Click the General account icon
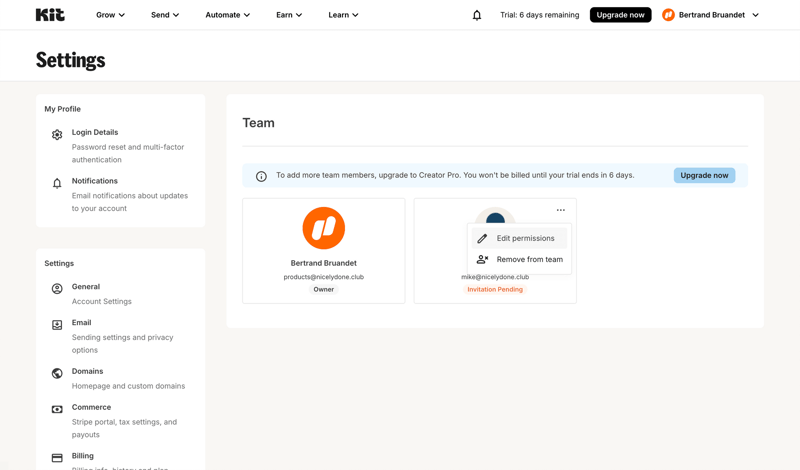This screenshot has height=470, width=800. click(57, 289)
